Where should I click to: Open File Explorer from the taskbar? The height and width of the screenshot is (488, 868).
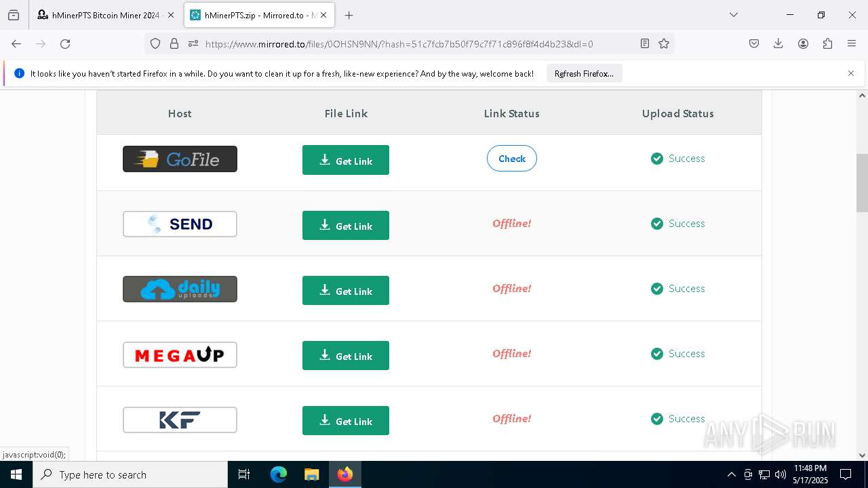[x=311, y=474]
